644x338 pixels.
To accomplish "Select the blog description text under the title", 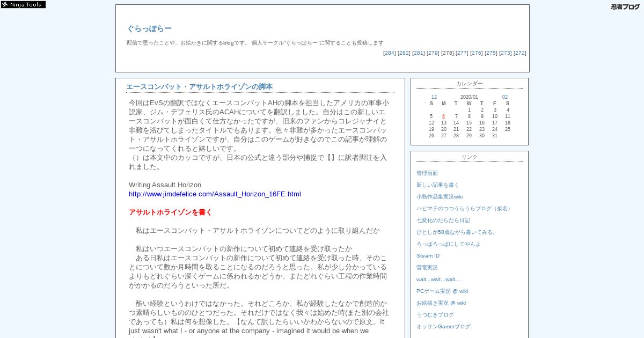I will (x=255, y=43).
